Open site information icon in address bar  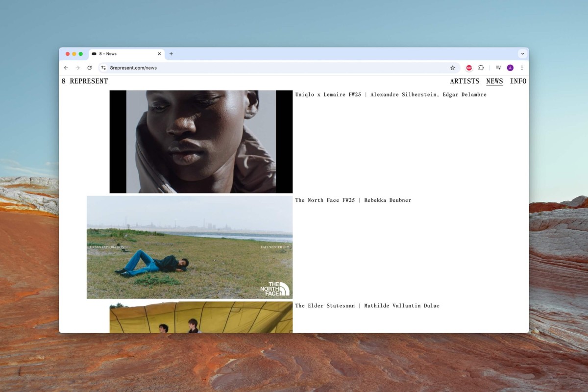point(103,68)
